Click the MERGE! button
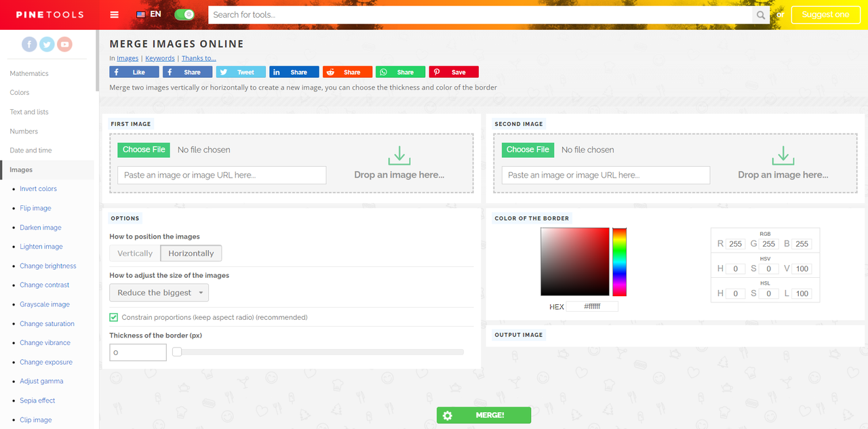The height and width of the screenshot is (429, 868). [x=484, y=415]
